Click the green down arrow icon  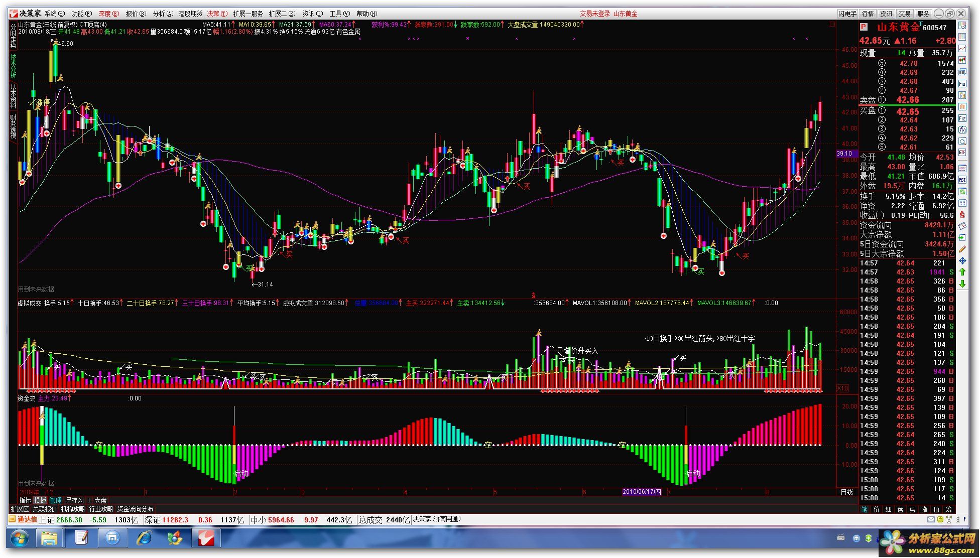(962, 284)
